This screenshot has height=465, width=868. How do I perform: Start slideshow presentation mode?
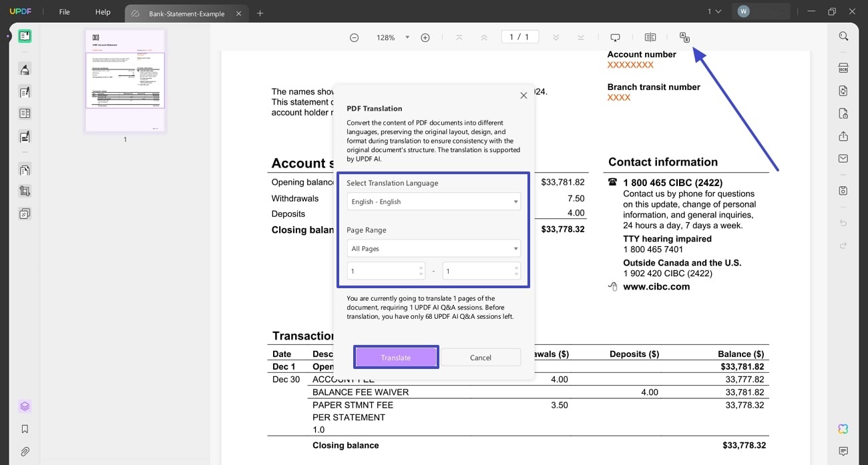point(615,37)
